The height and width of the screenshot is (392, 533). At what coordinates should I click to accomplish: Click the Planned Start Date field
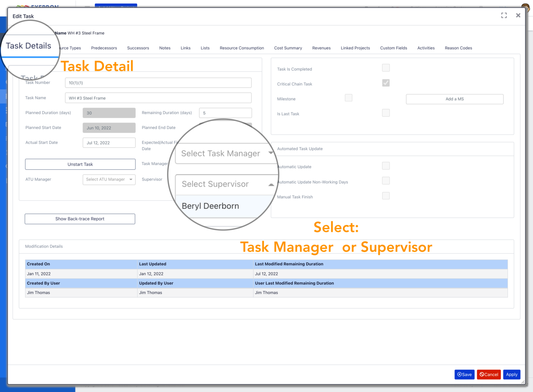point(109,128)
